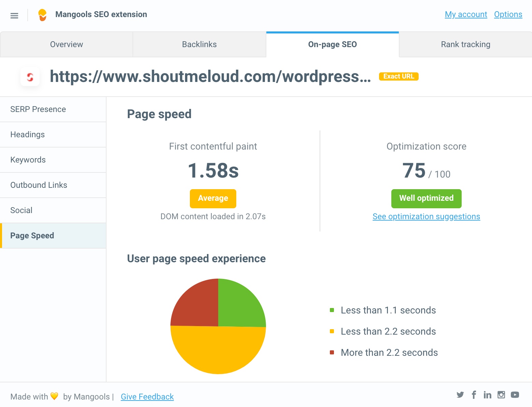Click yellow legend marker for Less than 2.2 seconds
Image resolution: width=532 pixels, height=407 pixels.
(332, 331)
